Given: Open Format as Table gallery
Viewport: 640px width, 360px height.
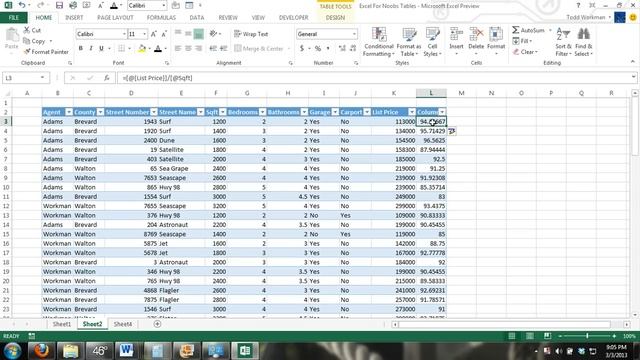Looking at the screenshot, I should click(409, 42).
